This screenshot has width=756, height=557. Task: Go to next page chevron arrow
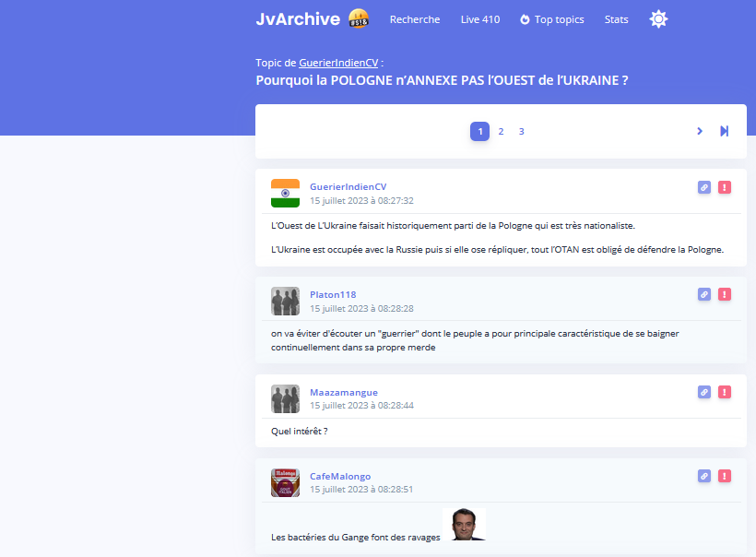click(x=700, y=131)
